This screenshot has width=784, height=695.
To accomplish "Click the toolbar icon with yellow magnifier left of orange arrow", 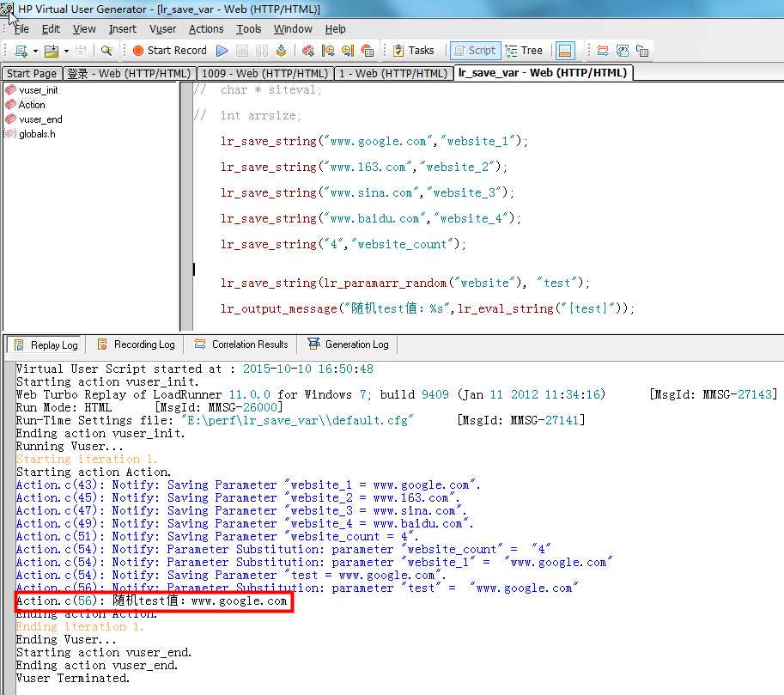I will pyautogui.click(x=328, y=51).
